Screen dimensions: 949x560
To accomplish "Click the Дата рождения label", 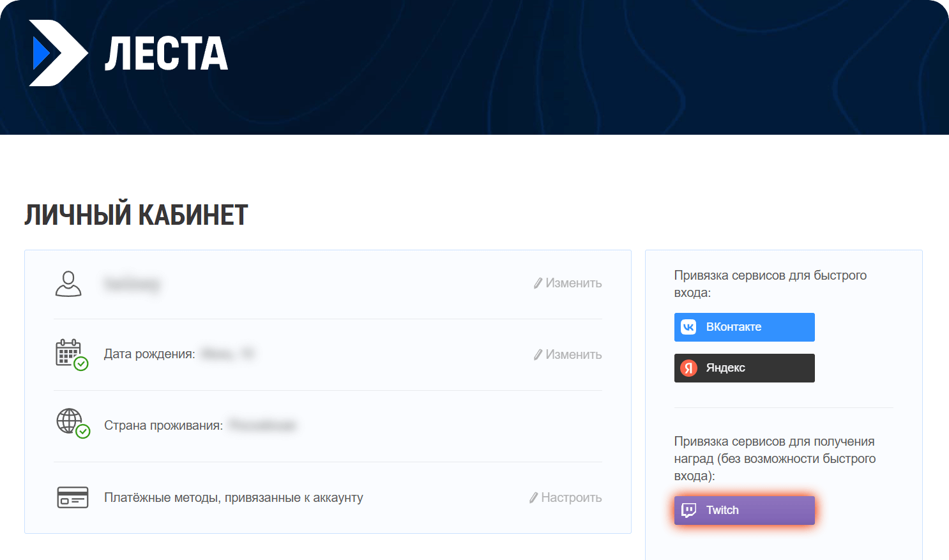I will [149, 354].
